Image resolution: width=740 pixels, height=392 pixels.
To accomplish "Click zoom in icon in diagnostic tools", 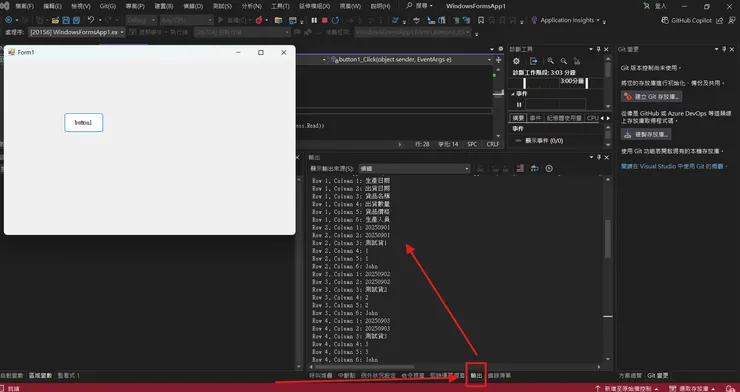I will (x=550, y=61).
